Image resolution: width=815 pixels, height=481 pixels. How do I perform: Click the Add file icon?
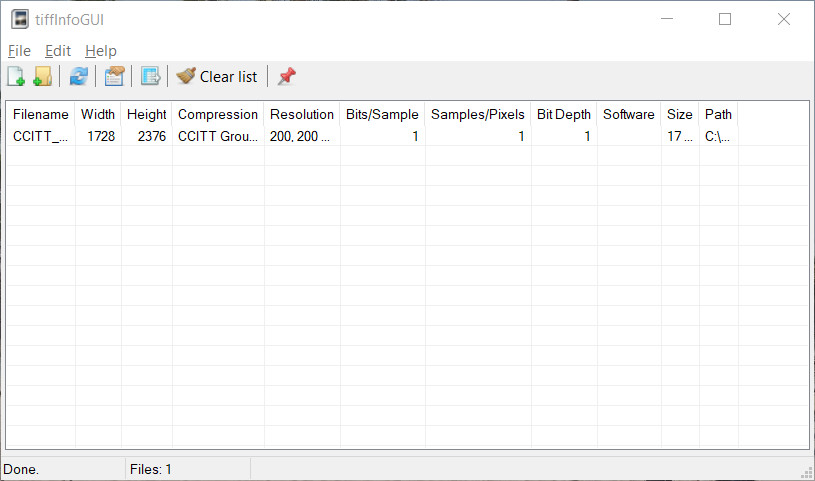coord(16,76)
